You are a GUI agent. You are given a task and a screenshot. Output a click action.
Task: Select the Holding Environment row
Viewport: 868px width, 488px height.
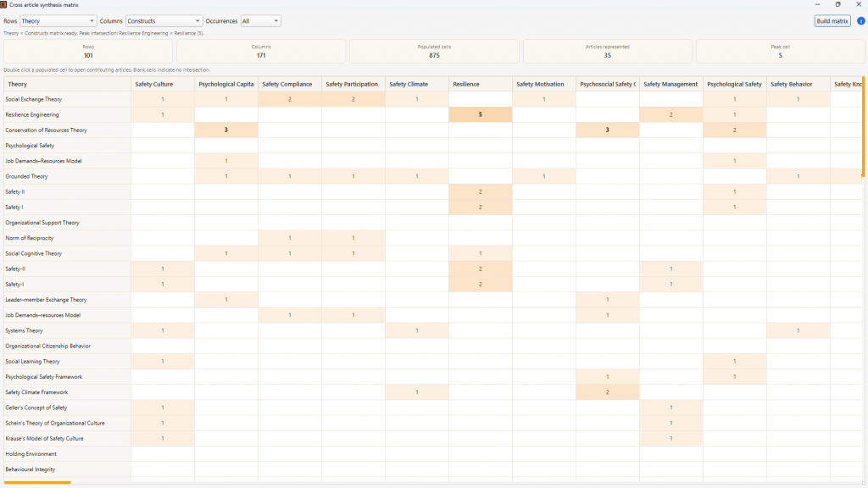(x=68, y=454)
